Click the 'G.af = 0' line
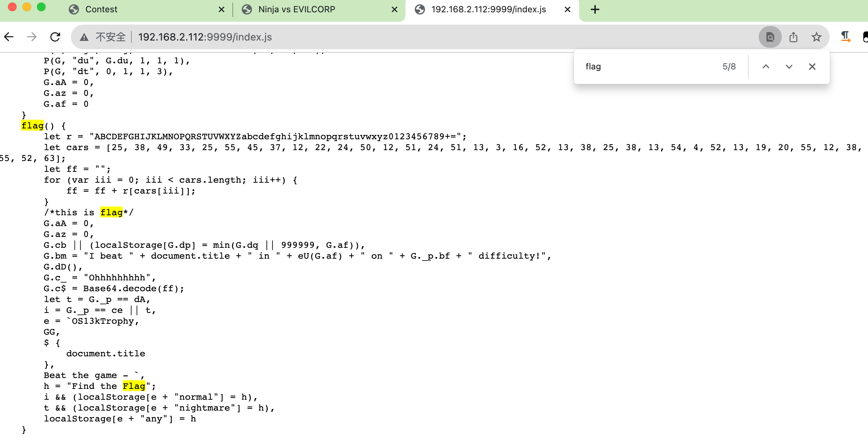 [66, 104]
